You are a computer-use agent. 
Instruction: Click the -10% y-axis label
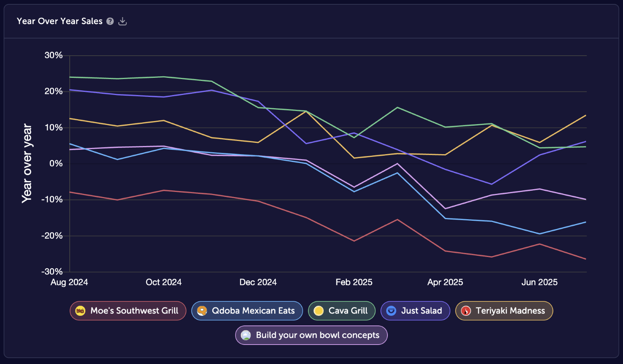[52, 200]
